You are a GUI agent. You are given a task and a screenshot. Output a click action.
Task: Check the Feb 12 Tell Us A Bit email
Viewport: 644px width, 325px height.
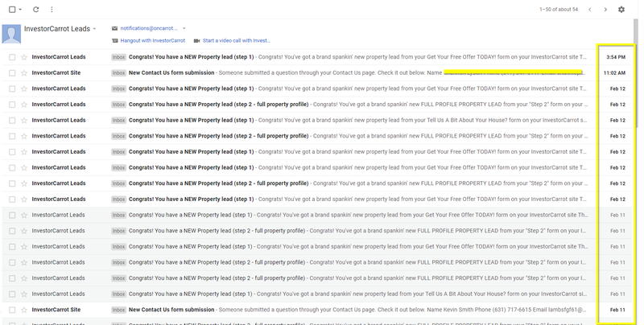[12, 120]
